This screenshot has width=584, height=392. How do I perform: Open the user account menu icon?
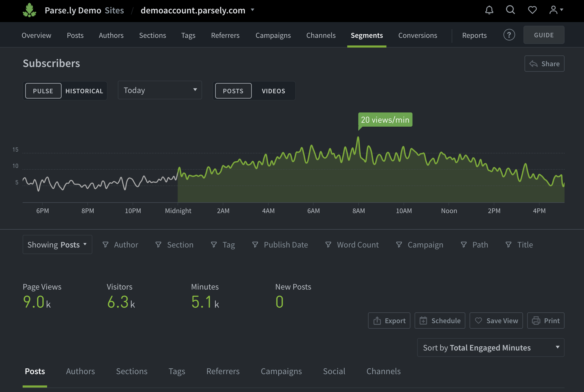[556, 10]
